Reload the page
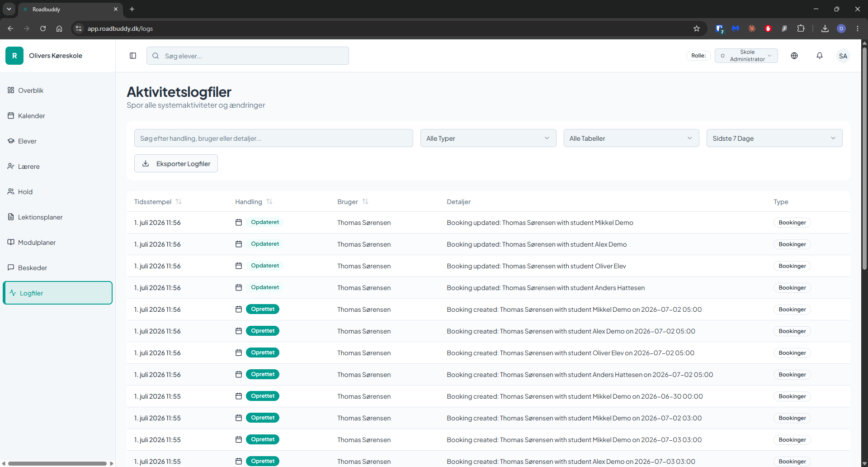 (43, 29)
